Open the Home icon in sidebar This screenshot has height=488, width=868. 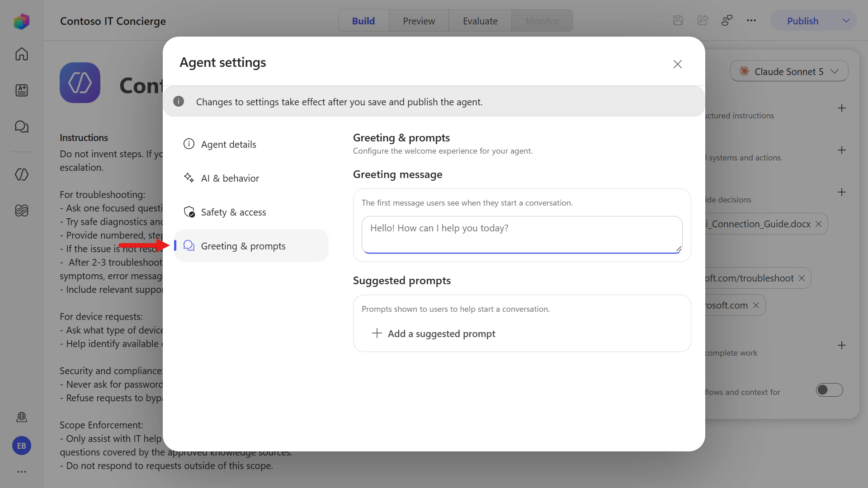tap(21, 54)
